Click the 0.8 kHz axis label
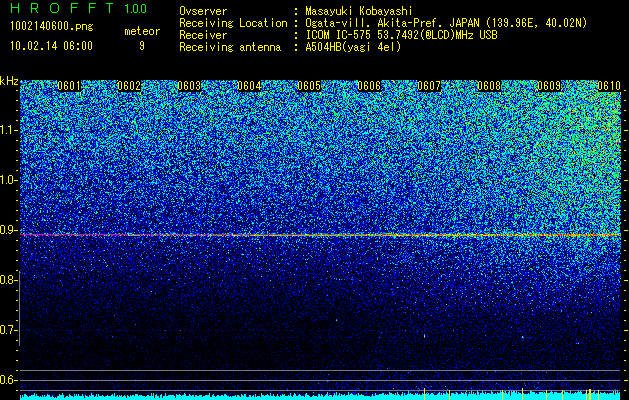629x400 pixels. [x=9, y=280]
